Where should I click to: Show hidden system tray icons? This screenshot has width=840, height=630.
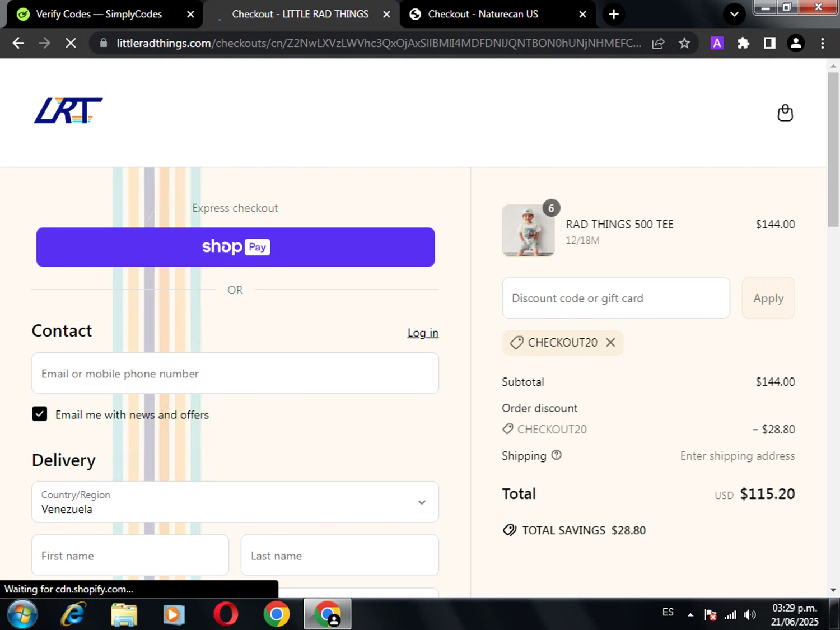[x=690, y=615]
